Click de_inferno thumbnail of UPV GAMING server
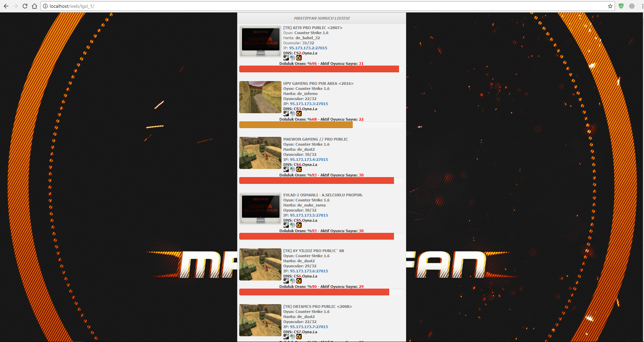This screenshot has width=644, height=342. (x=260, y=97)
